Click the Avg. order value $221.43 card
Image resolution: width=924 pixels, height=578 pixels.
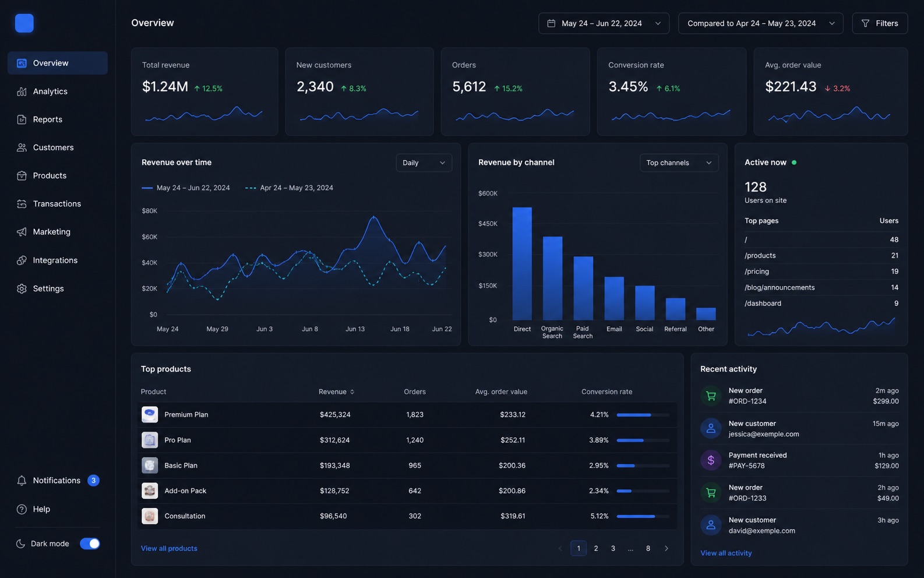(831, 91)
